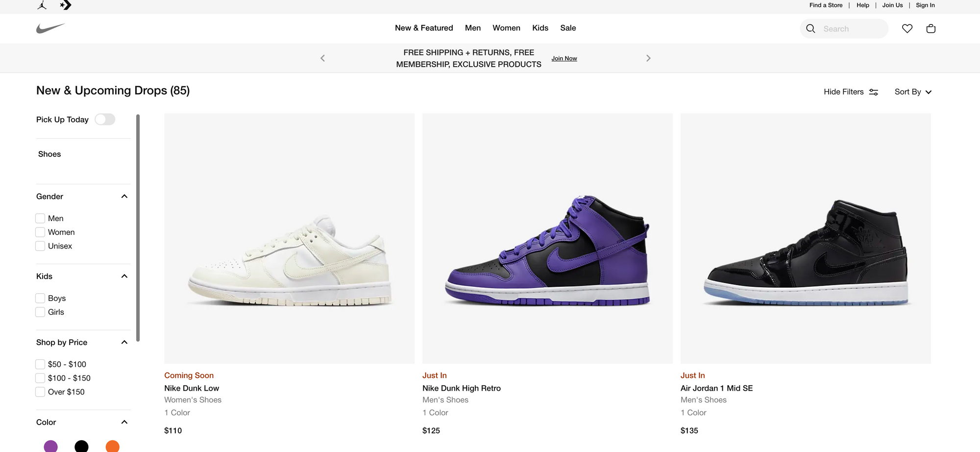980x452 pixels.
Task: Click the search magnifier icon
Action: click(810, 28)
